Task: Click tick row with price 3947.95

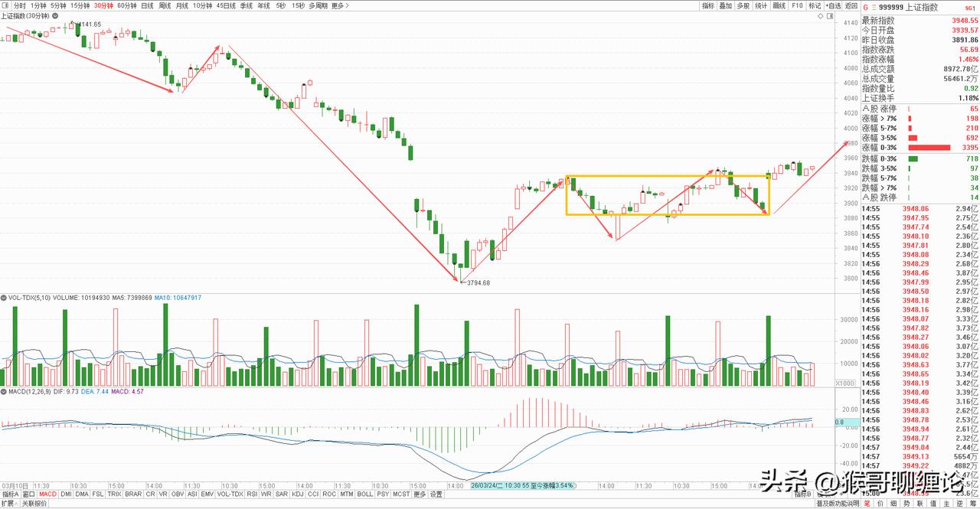Action: [x=920, y=217]
